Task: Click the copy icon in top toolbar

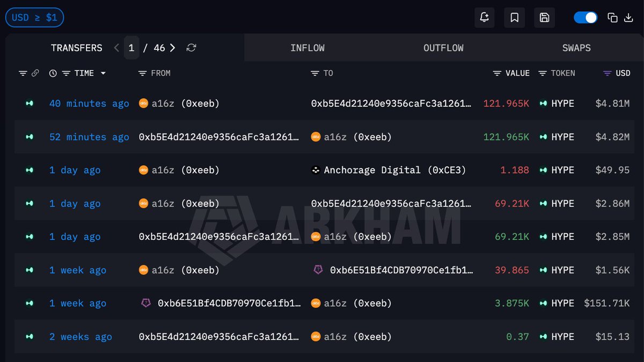Action: tap(612, 18)
